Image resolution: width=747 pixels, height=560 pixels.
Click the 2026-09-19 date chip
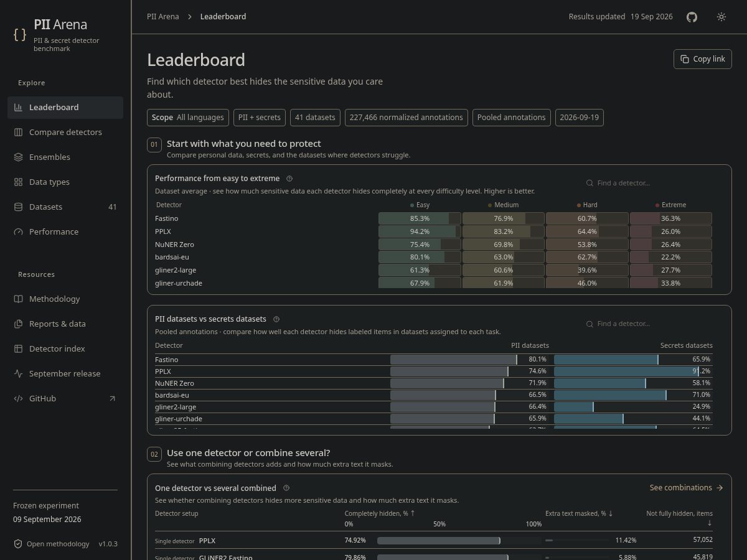click(x=580, y=118)
